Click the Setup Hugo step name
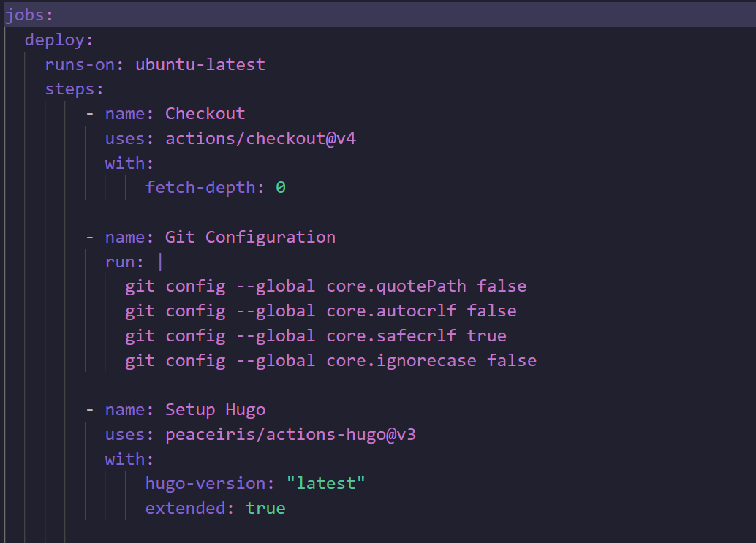This screenshot has width=756, height=543. (215, 409)
